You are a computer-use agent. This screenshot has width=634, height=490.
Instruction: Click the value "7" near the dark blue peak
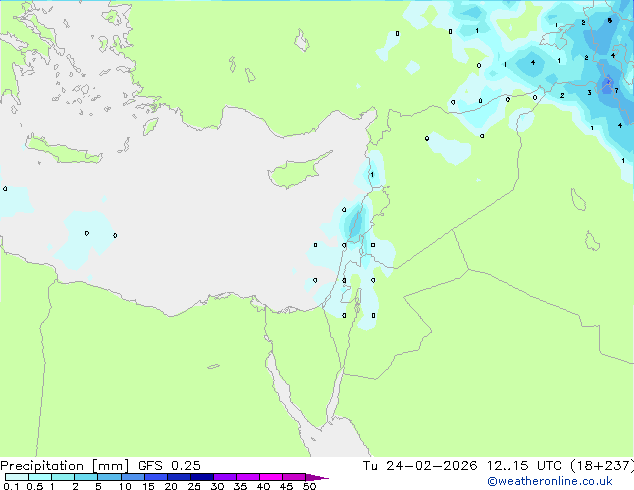616,91
